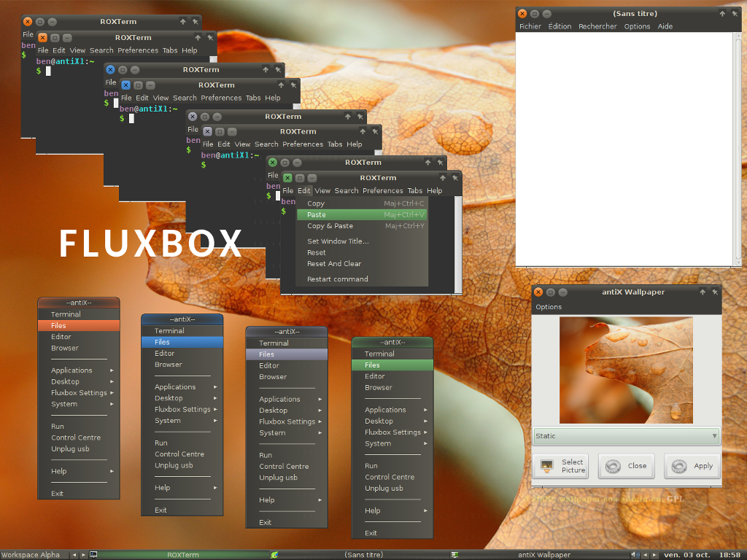The width and height of the screenshot is (747, 560).
Task: Open Édition menu in Sans titre editor
Action: click(560, 27)
